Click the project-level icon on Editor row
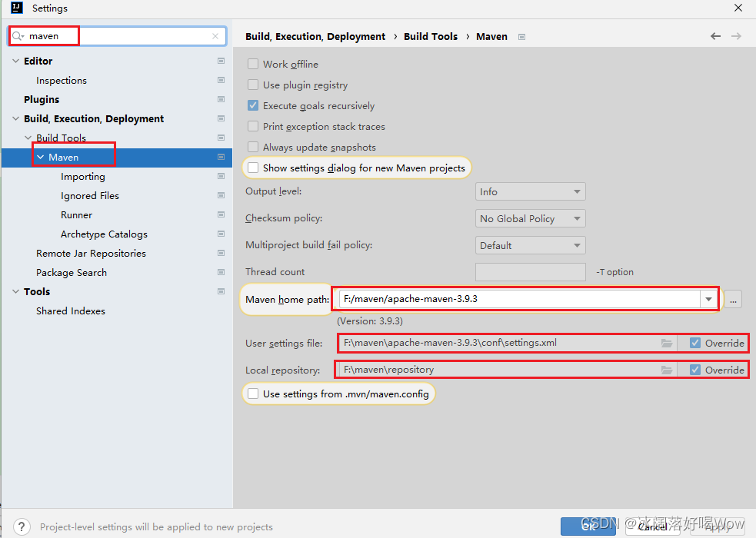 [x=221, y=61]
